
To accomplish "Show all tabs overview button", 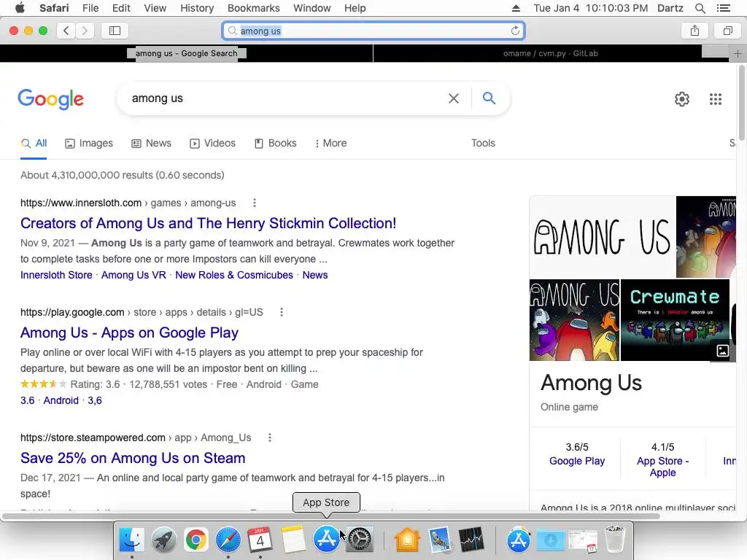I will [x=727, y=31].
